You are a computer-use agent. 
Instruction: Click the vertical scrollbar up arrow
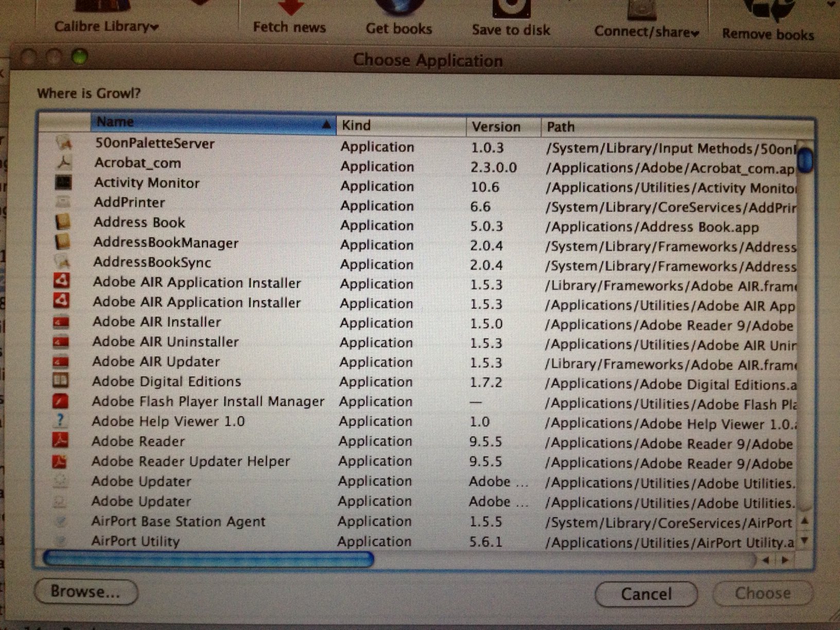805,521
